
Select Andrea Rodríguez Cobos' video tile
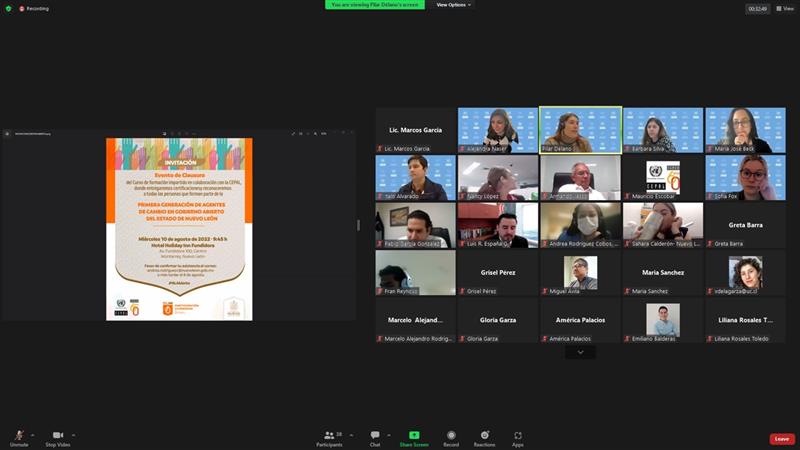tap(581, 225)
